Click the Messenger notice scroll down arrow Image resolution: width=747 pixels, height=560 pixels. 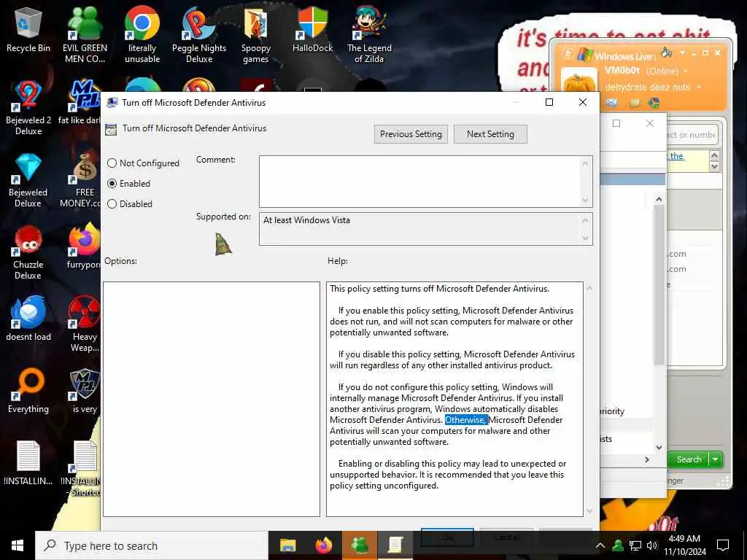[714, 166]
